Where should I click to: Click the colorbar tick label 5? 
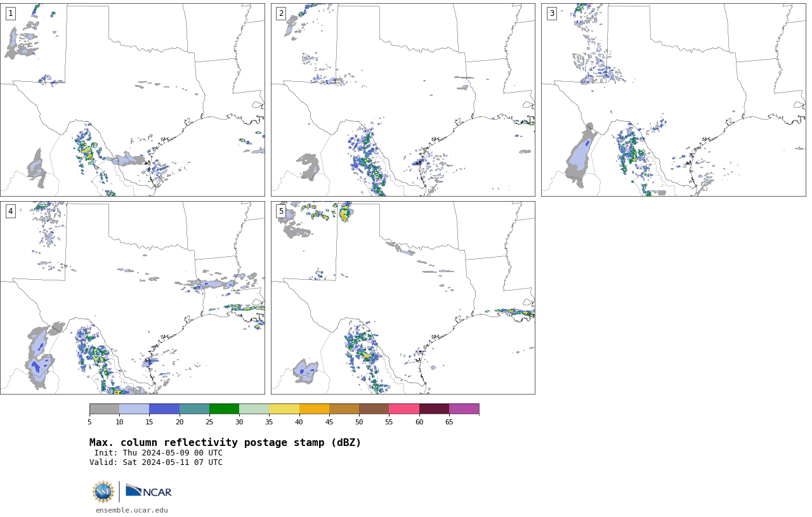click(89, 422)
